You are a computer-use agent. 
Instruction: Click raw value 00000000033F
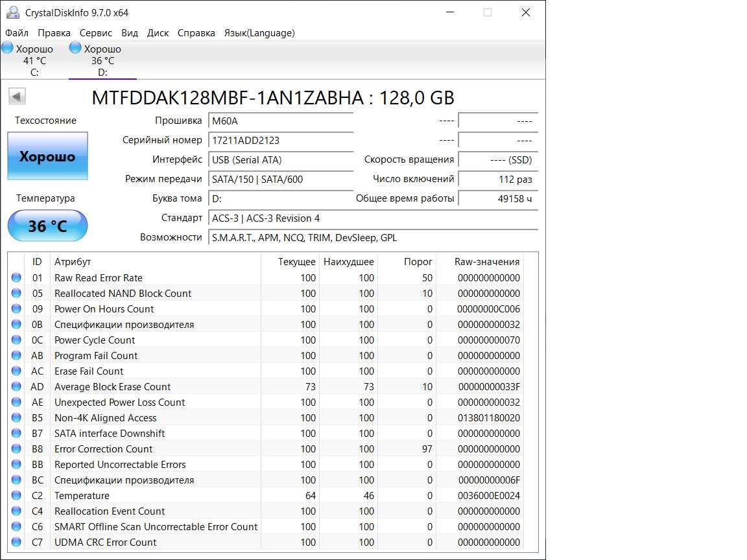[x=490, y=387]
